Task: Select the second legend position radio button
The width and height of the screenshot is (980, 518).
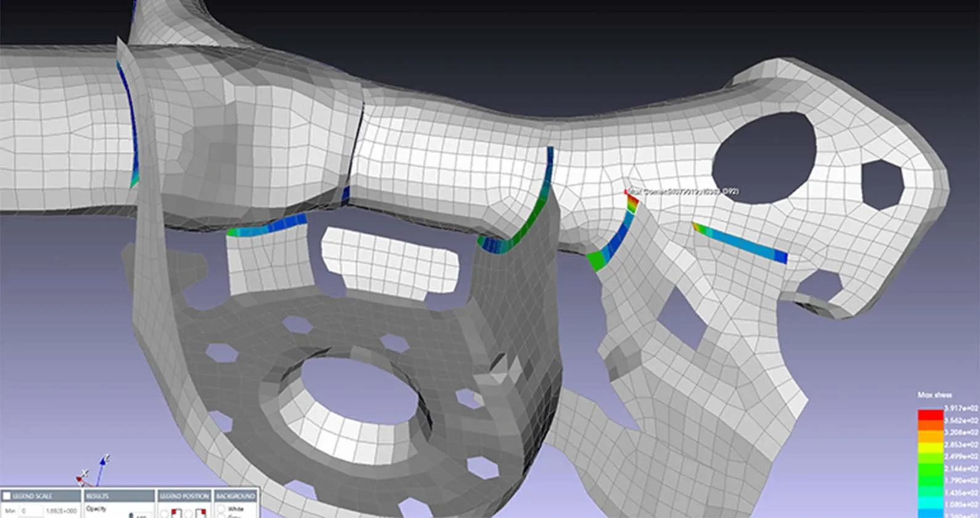Action: [x=189, y=513]
